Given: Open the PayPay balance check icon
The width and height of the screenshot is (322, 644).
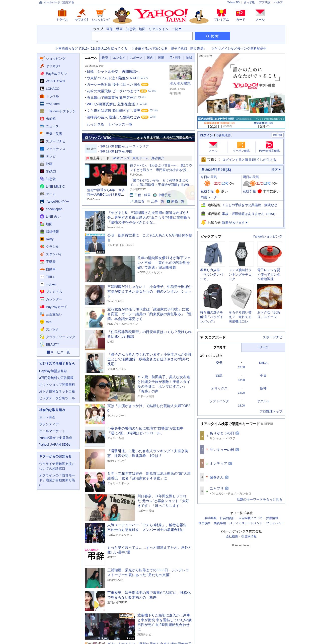Looking at the screenshot, I should 269,145.
